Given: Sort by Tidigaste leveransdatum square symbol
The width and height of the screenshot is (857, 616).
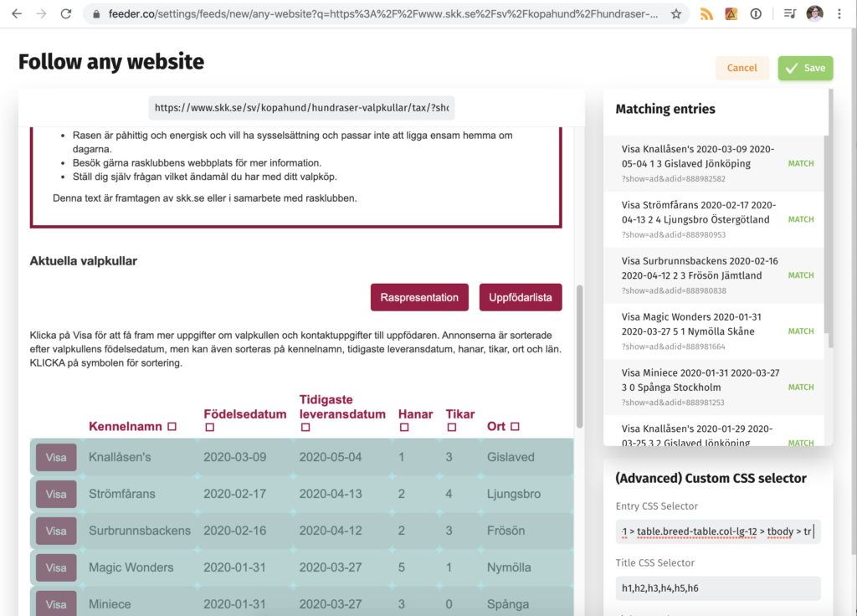Looking at the screenshot, I should (305, 428).
